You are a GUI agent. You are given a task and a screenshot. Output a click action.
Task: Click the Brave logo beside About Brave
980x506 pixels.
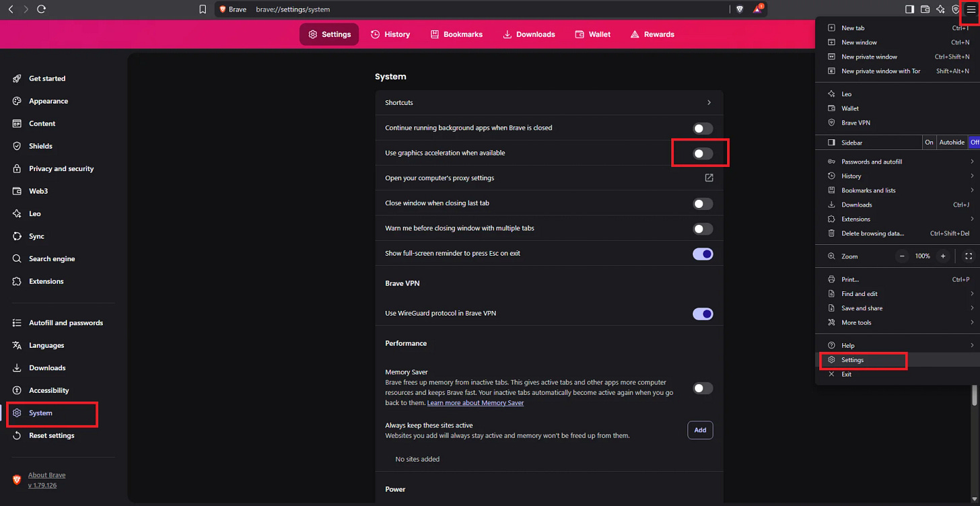[x=16, y=480]
